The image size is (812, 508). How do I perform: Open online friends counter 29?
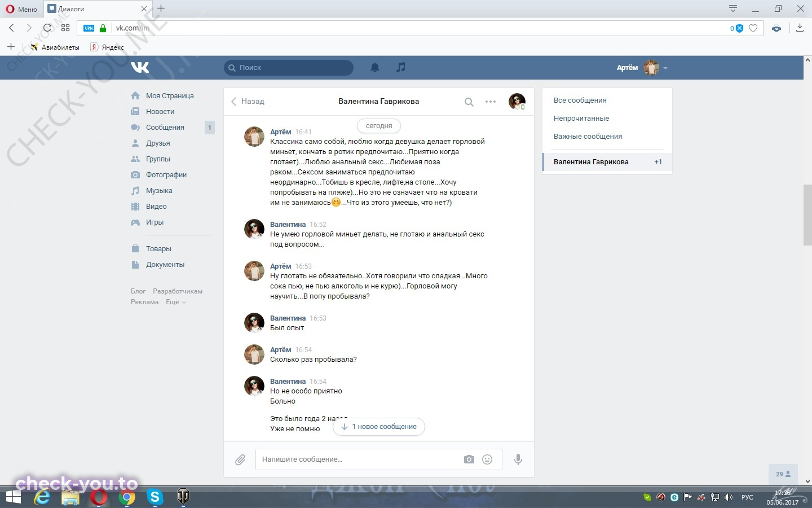(x=783, y=474)
